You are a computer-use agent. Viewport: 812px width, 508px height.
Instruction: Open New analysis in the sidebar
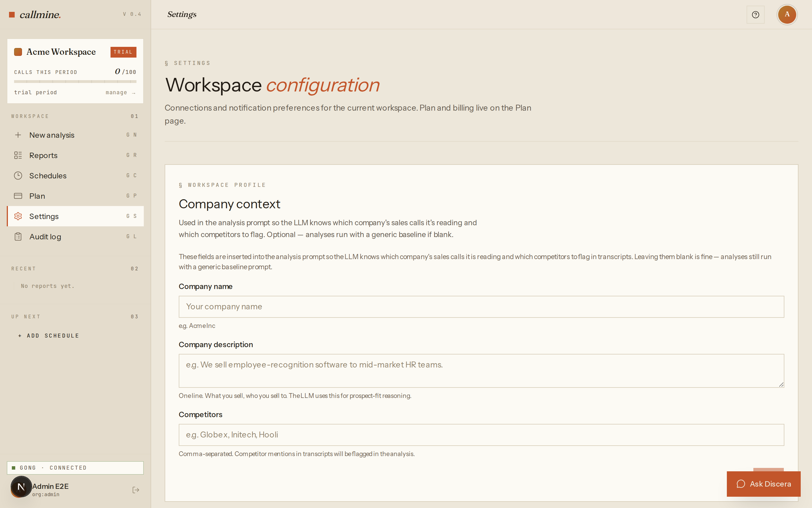click(x=76, y=135)
